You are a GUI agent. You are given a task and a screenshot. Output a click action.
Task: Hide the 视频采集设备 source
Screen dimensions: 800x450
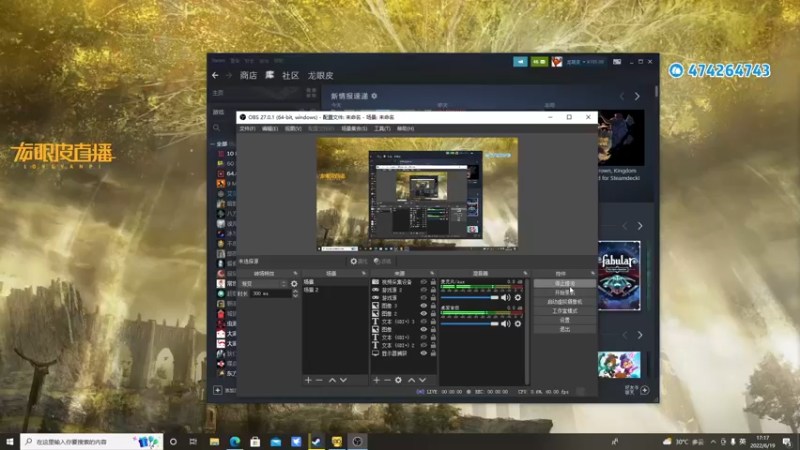coord(423,282)
